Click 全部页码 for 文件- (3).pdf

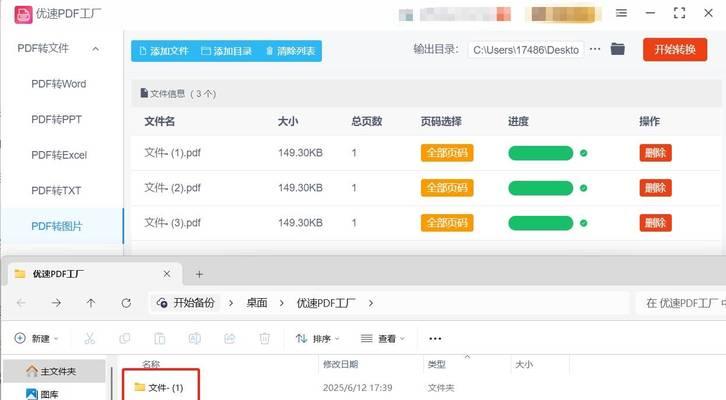click(x=447, y=223)
